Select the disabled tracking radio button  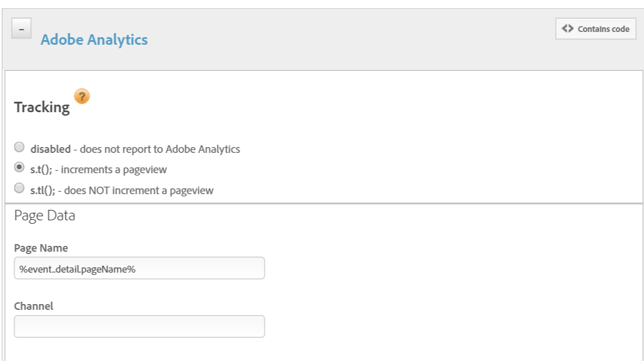click(x=19, y=146)
